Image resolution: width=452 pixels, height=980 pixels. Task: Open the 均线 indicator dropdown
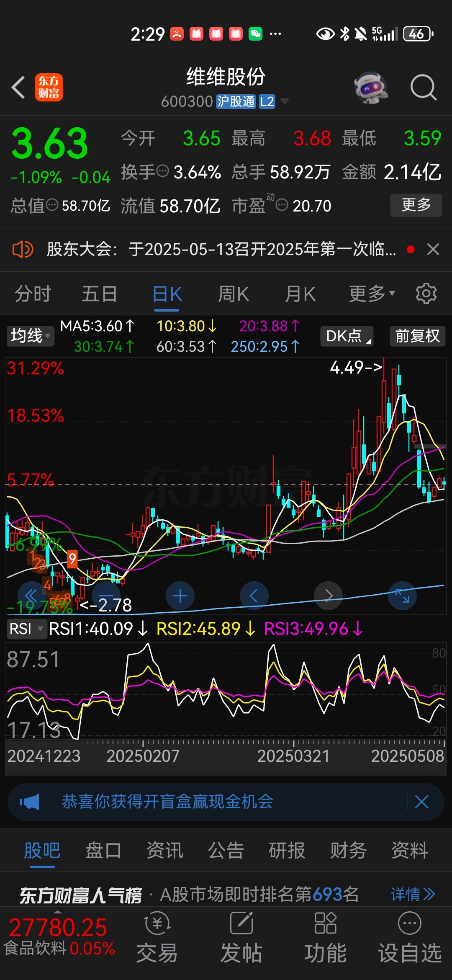click(31, 336)
